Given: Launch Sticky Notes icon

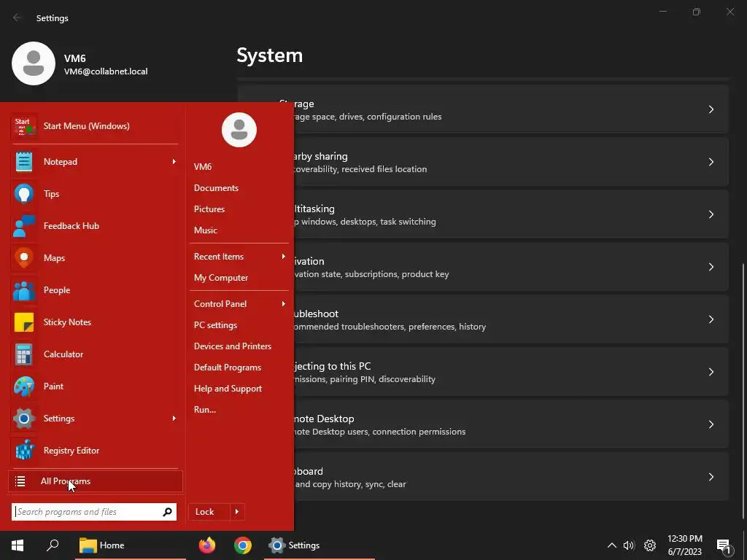Looking at the screenshot, I should [x=24, y=322].
